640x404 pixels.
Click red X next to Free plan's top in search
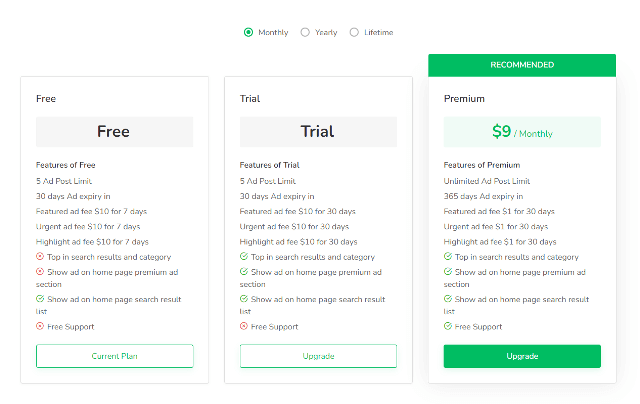click(40, 257)
